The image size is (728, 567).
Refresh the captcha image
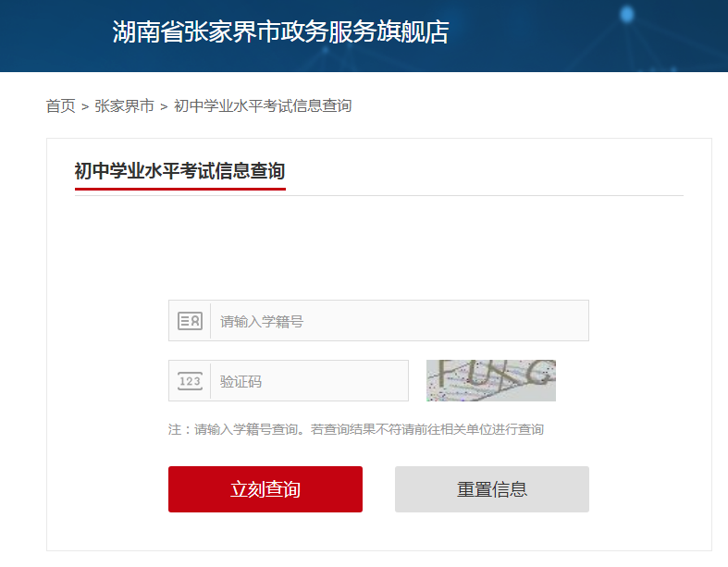tap(490, 380)
